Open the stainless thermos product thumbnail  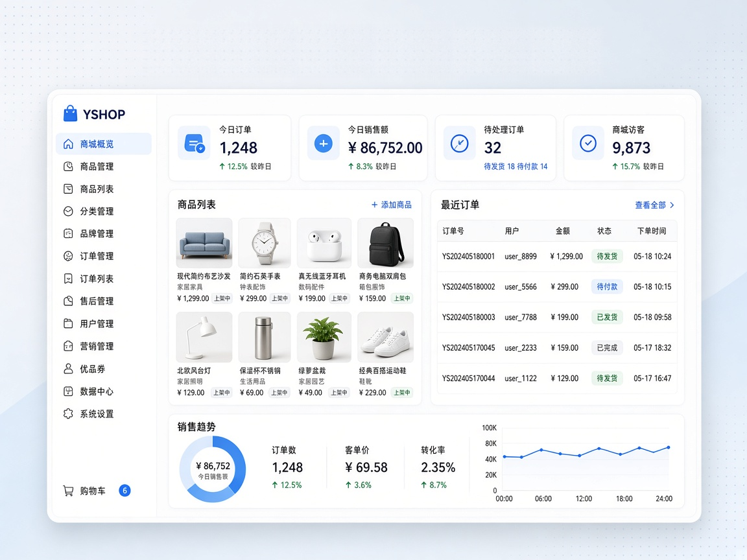265,337
